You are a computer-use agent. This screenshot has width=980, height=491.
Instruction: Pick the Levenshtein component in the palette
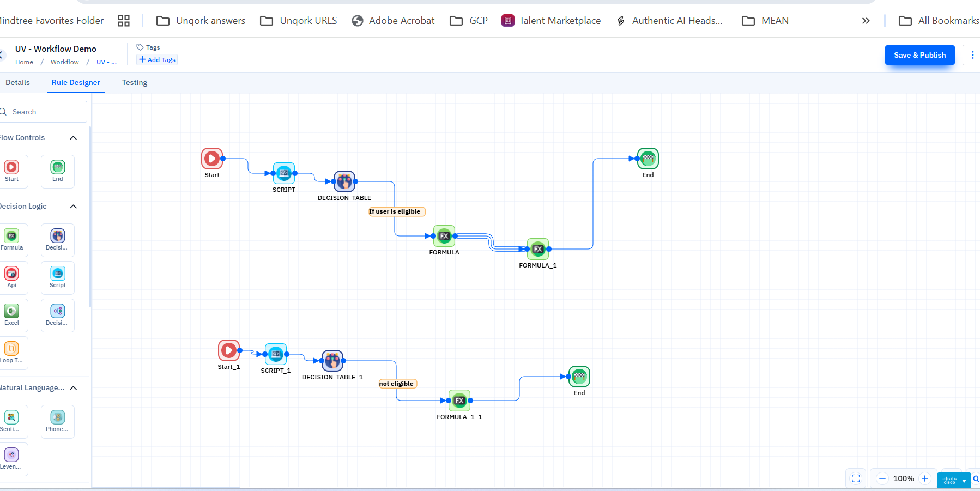pyautogui.click(x=11, y=459)
